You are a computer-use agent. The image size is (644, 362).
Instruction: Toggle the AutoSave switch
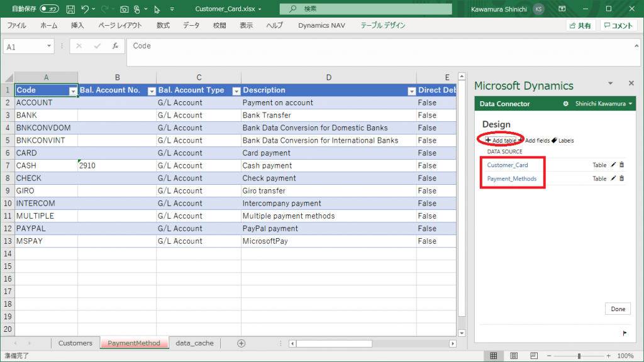coord(49,9)
